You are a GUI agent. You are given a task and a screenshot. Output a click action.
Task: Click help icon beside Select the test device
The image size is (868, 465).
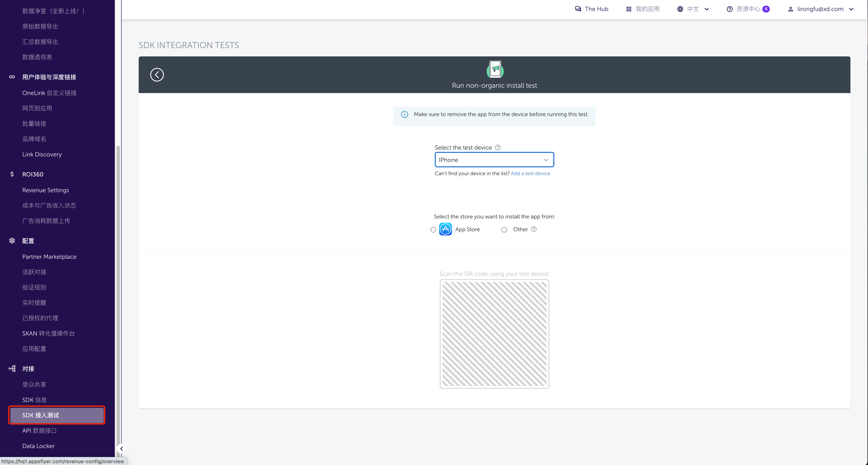pyautogui.click(x=498, y=148)
